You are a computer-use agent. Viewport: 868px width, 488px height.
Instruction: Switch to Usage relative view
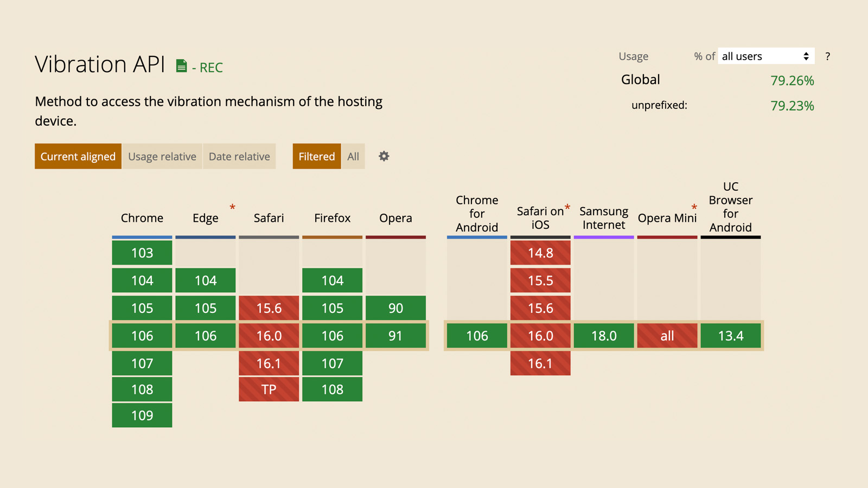[162, 156]
